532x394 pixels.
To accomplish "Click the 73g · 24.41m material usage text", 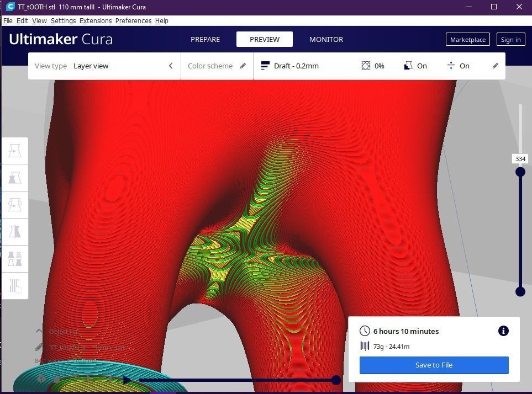I will [391, 346].
